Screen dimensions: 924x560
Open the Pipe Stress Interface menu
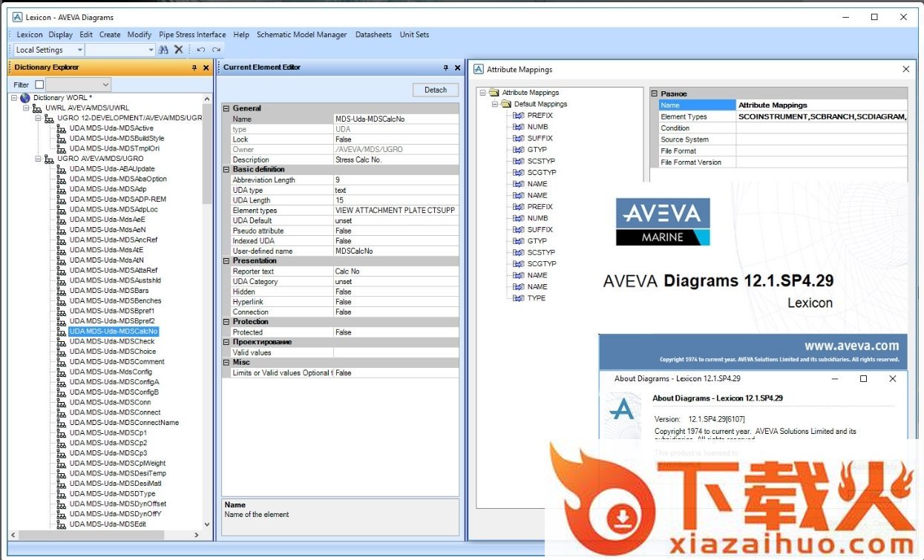(x=192, y=34)
